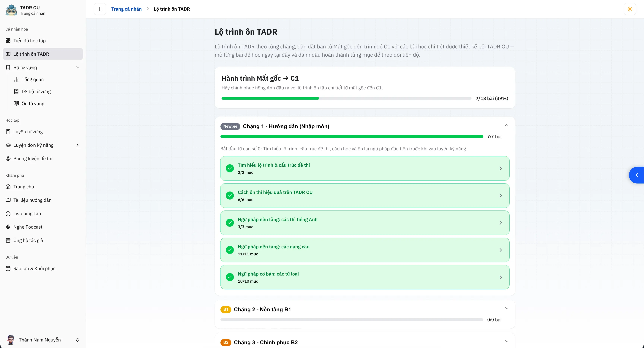Open các dạng câu lesson arrow

click(x=501, y=250)
